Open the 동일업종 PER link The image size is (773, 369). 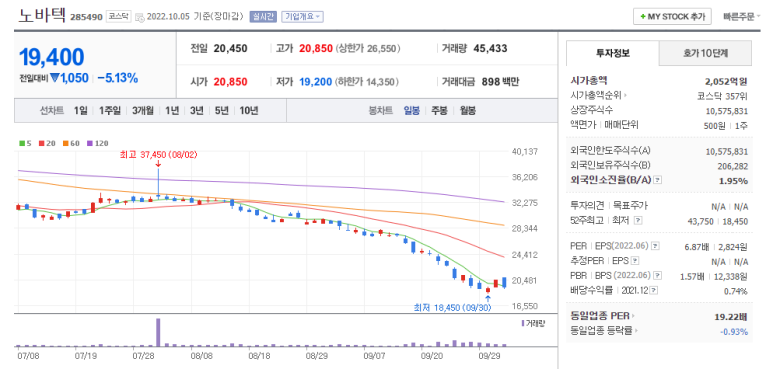pos(602,316)
